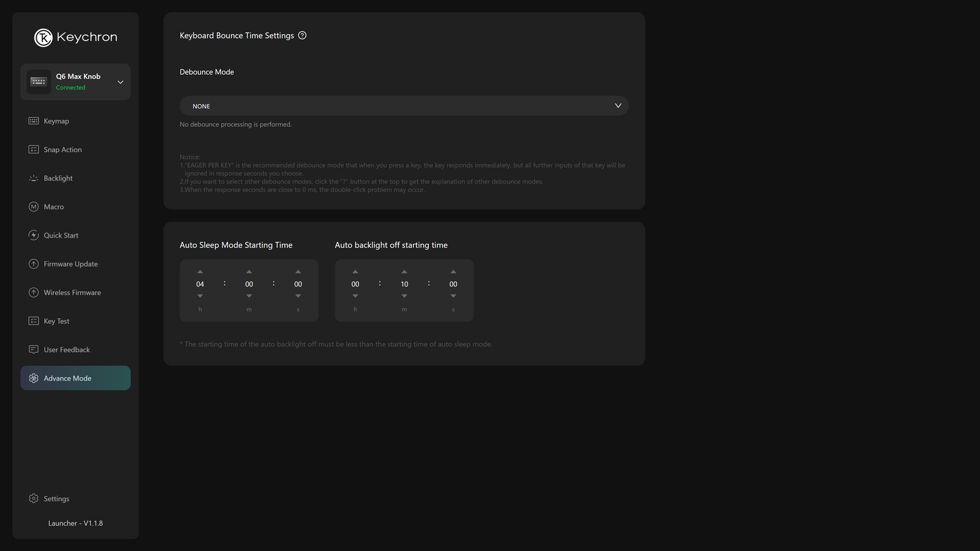Decrease auto backlight off seconds value
Screen dimensions: 980x551
pos(453,296)
